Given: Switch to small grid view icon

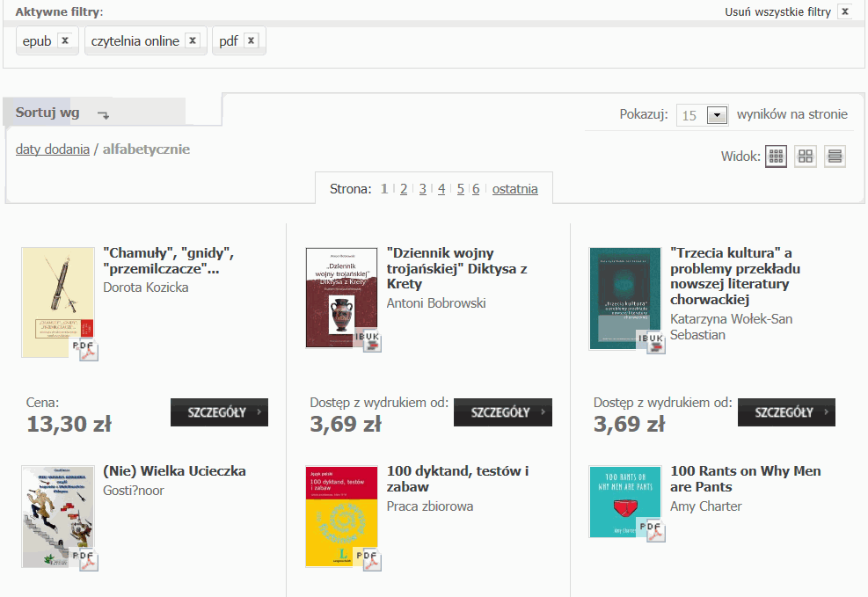Looking at the screenshot, I should coord(776,157).
